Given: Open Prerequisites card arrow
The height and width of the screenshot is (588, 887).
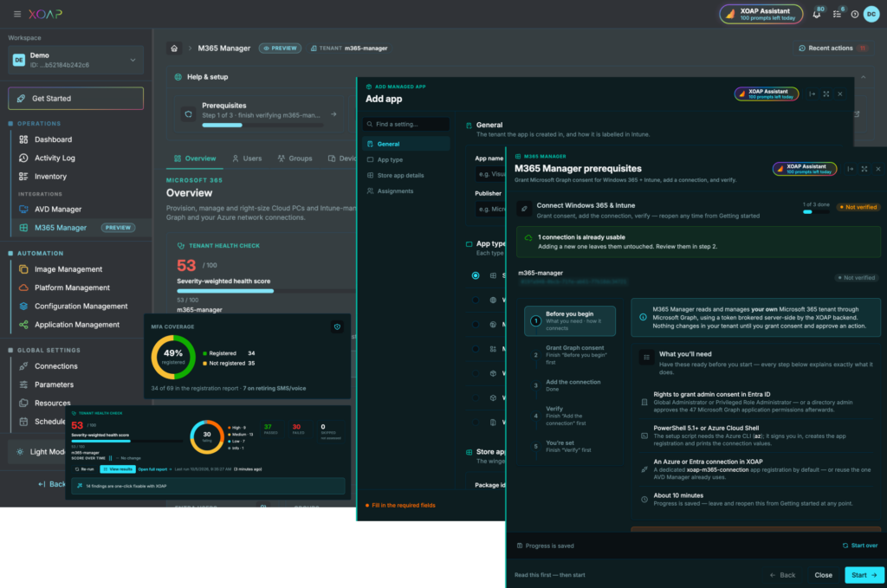Looking at the screenshot, I should point(333,114).
